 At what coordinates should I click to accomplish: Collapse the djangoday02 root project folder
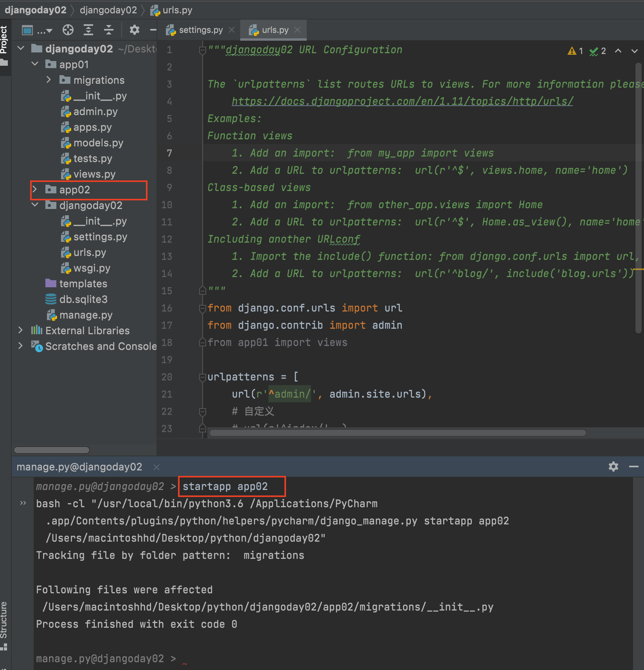click(x=21, y=48)
